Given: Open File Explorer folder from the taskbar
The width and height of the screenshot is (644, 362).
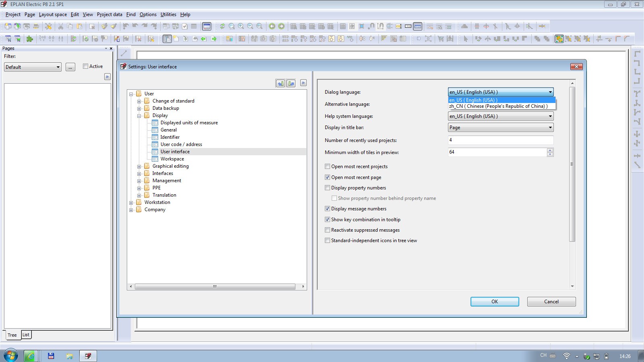Looking at the screenshot, I should click(x=70, y=356).
